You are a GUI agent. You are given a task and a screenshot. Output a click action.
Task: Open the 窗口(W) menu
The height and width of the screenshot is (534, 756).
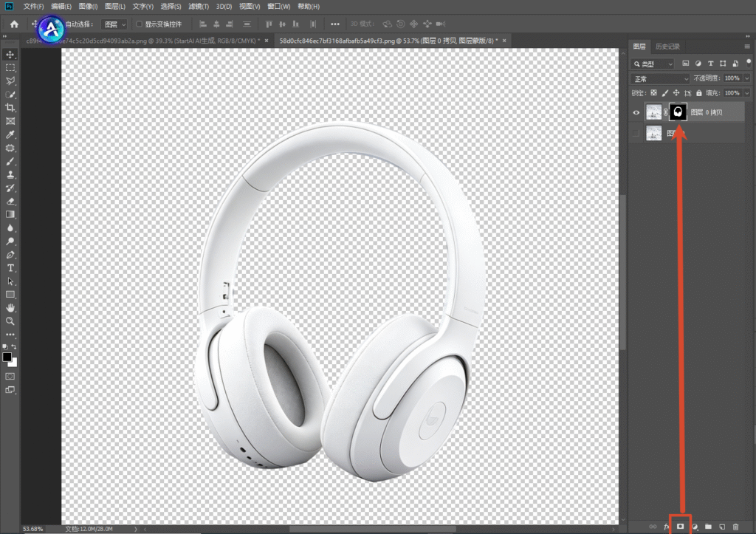tap(278, 6)
